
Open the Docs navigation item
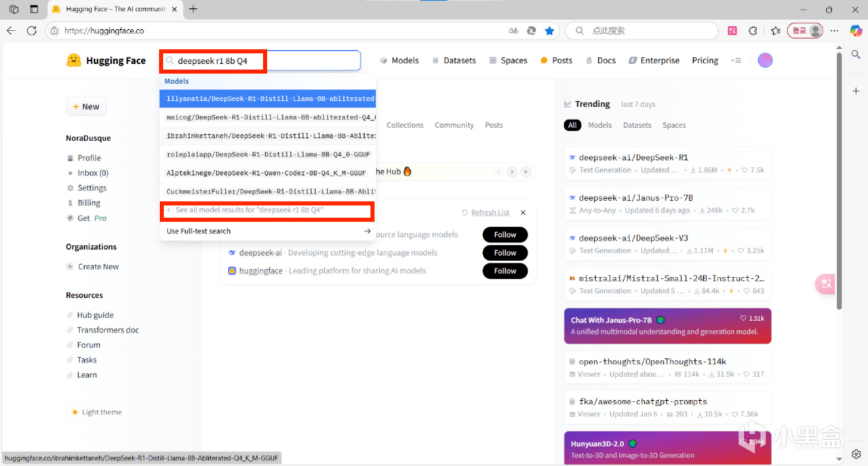(x=601, y=60)
